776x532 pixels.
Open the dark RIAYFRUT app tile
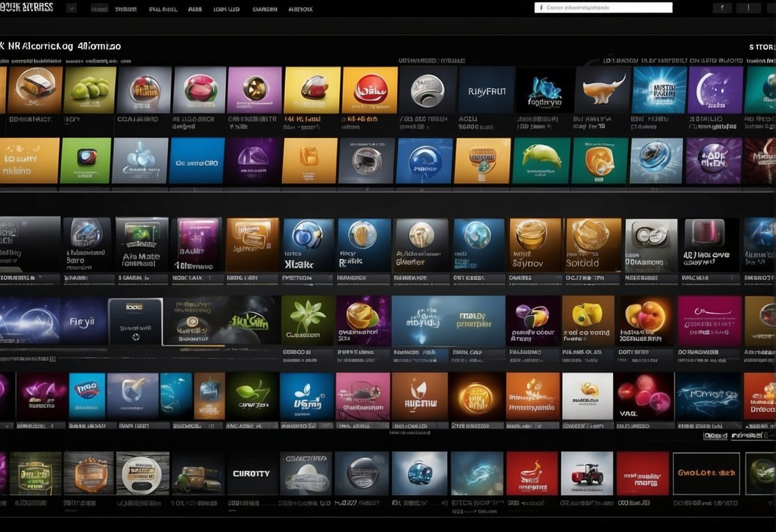point(486,90)
